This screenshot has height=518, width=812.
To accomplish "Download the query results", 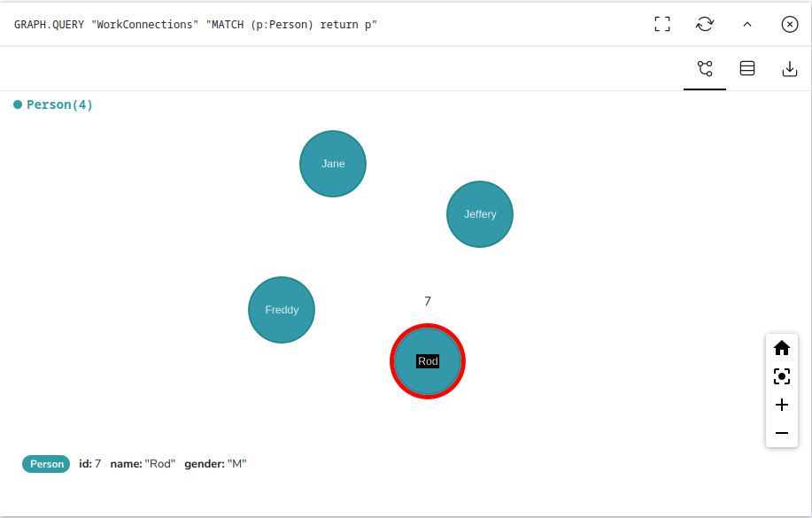I will point(790,68).
